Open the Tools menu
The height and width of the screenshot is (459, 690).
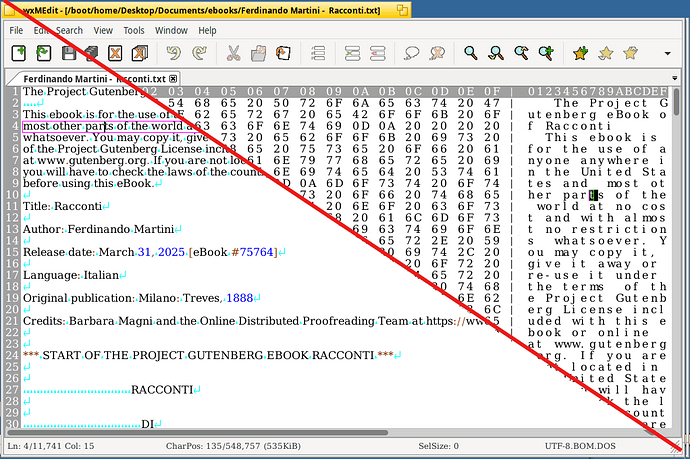pyautogui.click(x=133, y=31)
